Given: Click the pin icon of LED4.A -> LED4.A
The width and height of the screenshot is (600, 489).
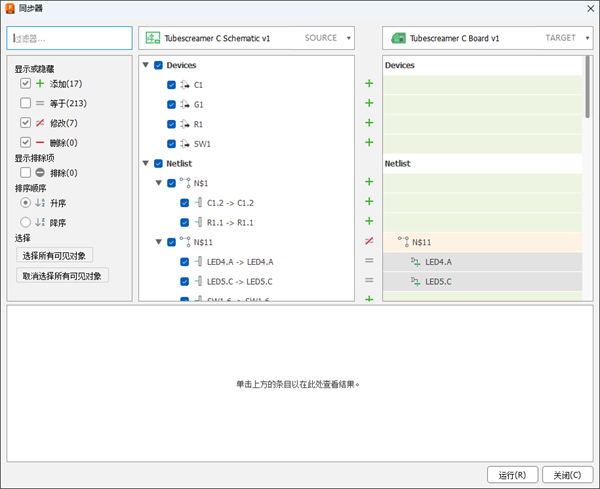Looking at the screenshot, I should point(198,262).
